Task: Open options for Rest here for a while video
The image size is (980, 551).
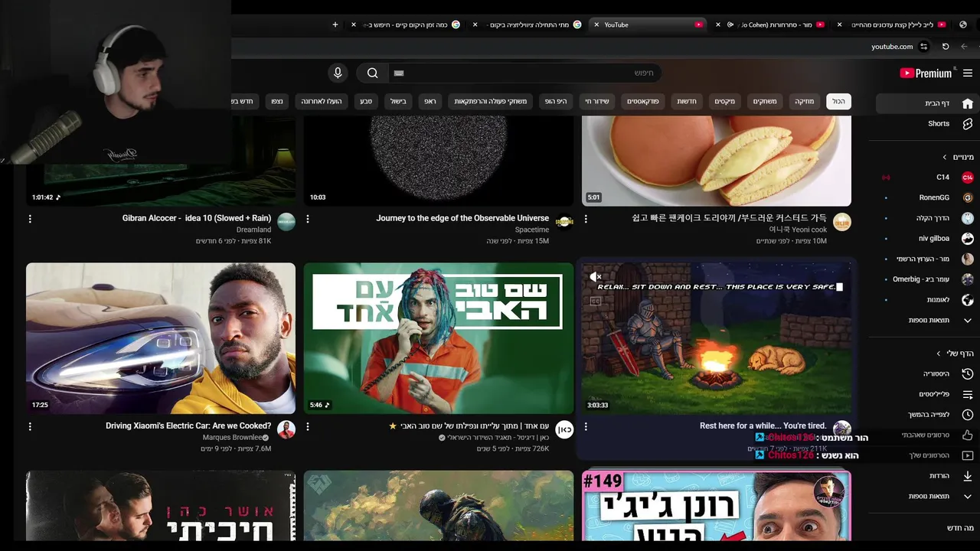Action: coord(586,426)
